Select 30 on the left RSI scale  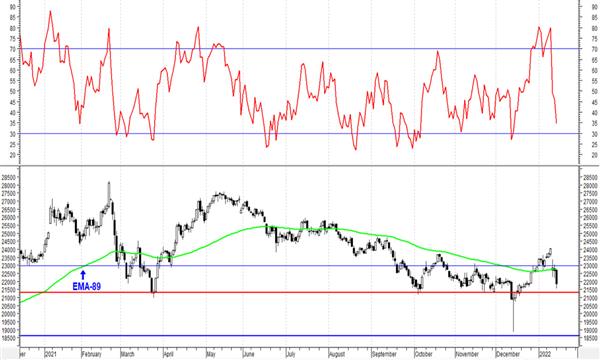(x=13, y=134)
